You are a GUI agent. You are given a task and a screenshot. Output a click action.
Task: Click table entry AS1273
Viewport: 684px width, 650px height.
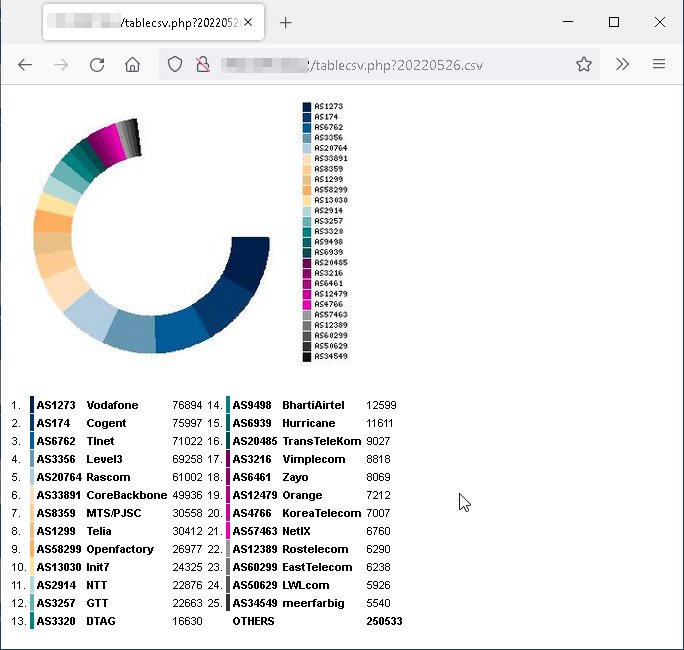[56, 405]
